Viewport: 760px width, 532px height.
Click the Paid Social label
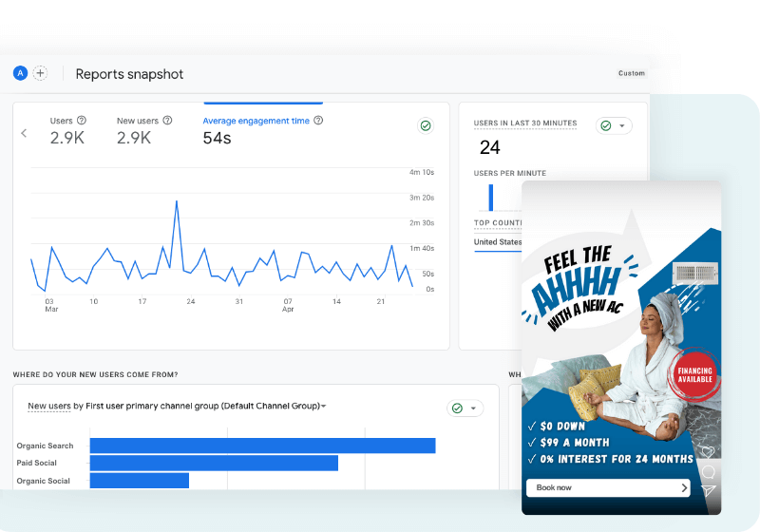(x=36, y=464)
